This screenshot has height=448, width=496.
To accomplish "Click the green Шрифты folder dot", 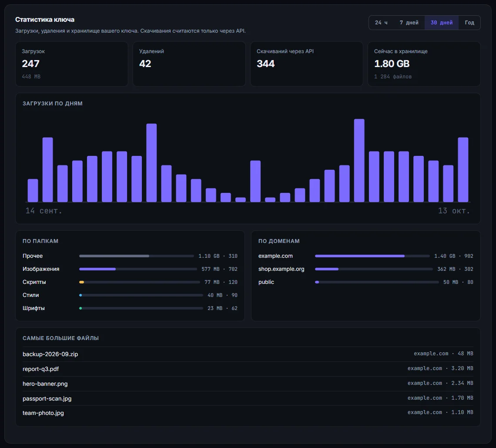I will click(x=80, y=308).
